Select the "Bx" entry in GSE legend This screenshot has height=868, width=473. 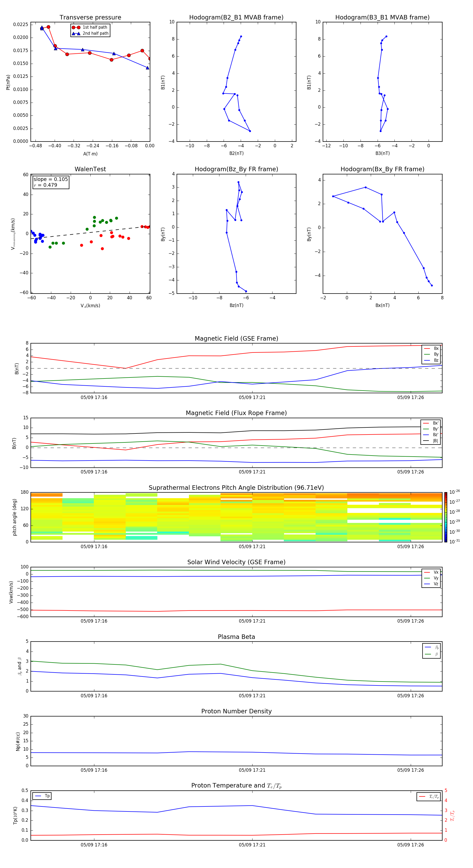[x=431, y=349]
